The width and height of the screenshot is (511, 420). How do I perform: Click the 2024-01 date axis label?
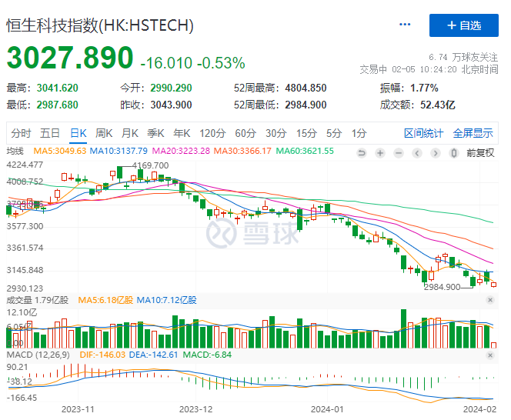[x=327, y=409]
